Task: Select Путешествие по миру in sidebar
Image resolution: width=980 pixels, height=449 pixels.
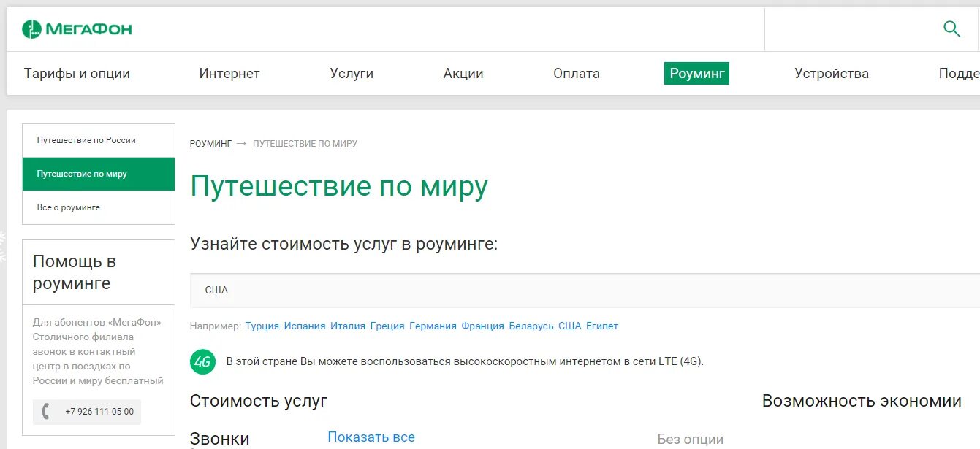Action: pyautogui.click(x=99, y=174)
